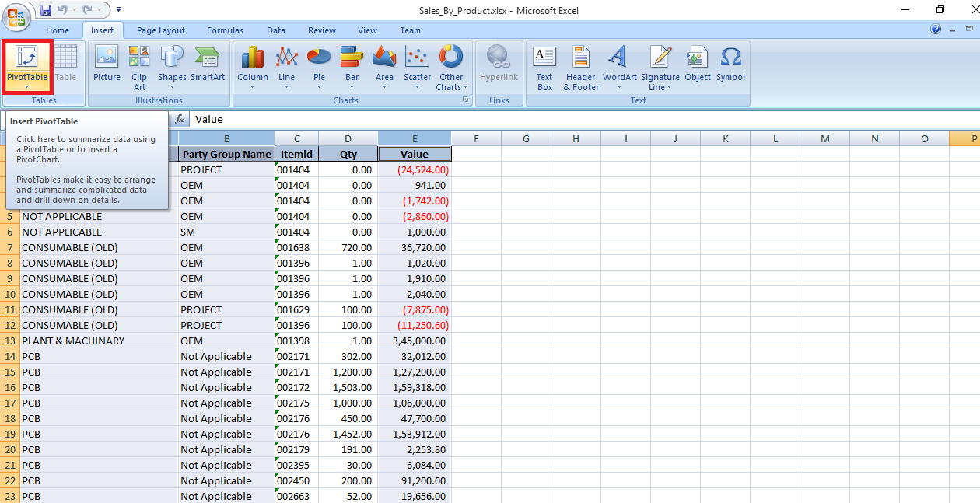Open the Other Charts menu
Screen dimensions: 980x503
(451, 67)
